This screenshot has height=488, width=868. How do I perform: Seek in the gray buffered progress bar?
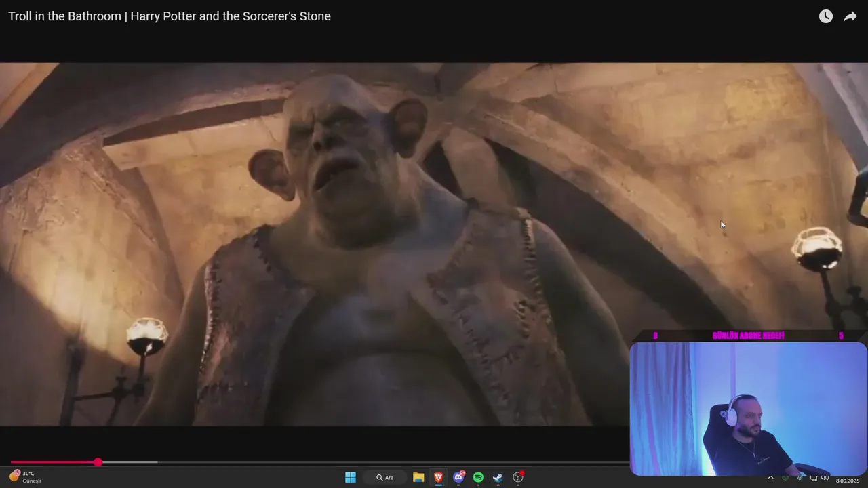(130, 462)
